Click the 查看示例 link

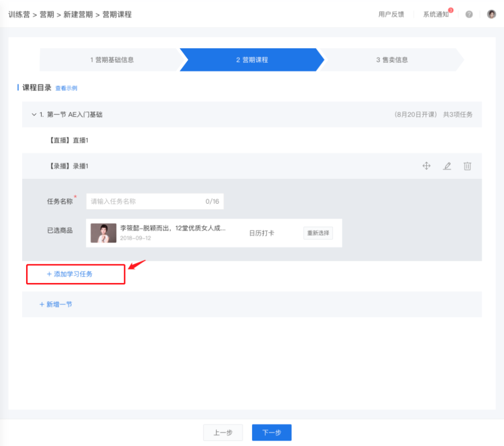[66, 88]
